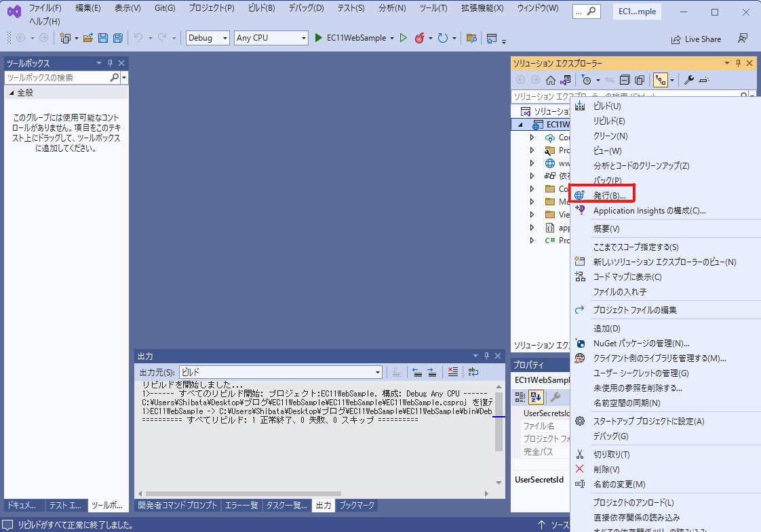The height and width of the screenshot is (532, 761).
Task: Choose スタートアップ プロジェクトに設定(A) entry
Action: [649, 422]
